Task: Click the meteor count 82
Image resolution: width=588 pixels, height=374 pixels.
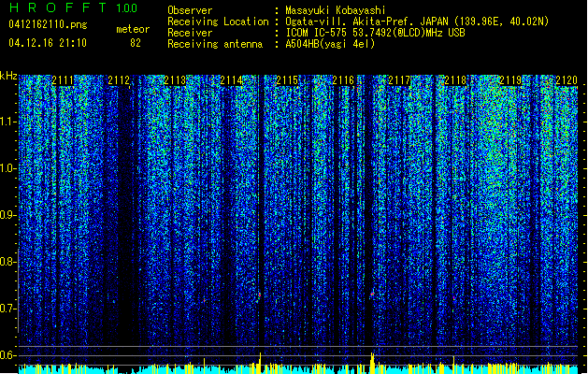Action: (x=136, y=43)
